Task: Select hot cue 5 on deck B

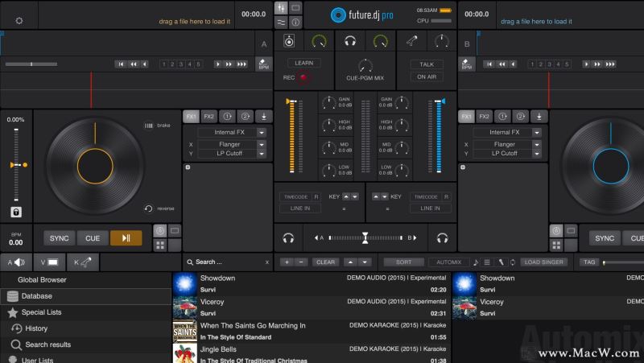Action: coord(567,64)
